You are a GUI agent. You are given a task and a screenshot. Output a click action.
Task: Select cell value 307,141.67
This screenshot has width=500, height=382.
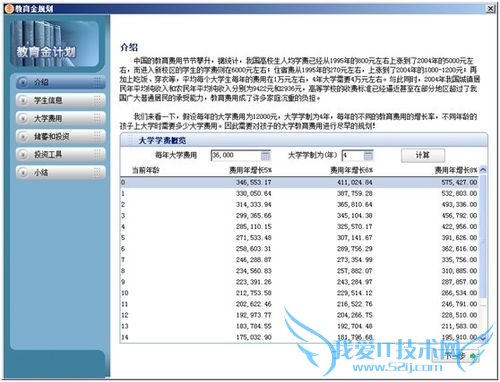354,238
